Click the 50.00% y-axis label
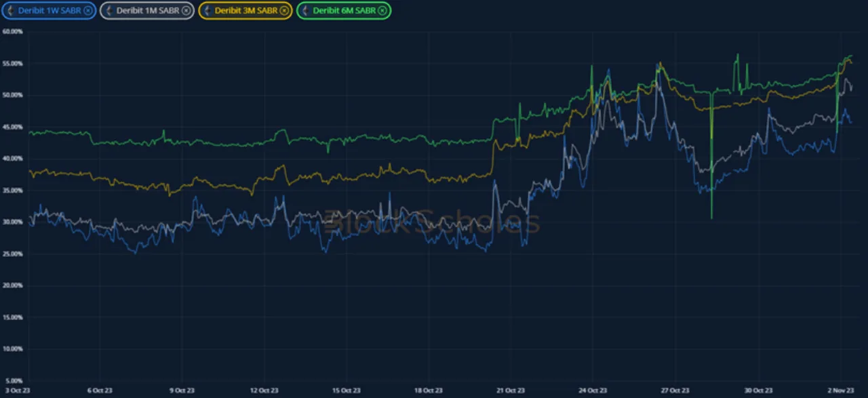This screenshot has width=868, height=398. 12,96
